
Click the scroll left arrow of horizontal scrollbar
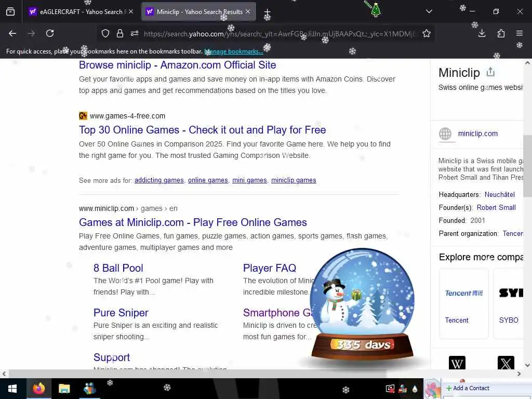pos(4,374)
